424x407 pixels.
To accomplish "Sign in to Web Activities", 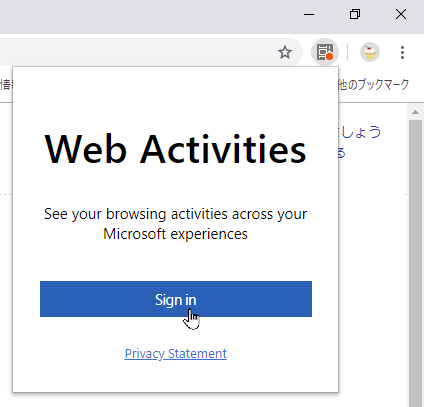I will (x=176, y=299).
